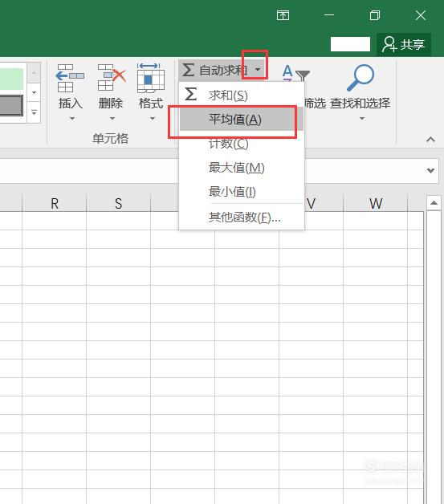Open 其他函数(F)... from the menu
This screenshot has width=444, height=504.
pos(242,217)
